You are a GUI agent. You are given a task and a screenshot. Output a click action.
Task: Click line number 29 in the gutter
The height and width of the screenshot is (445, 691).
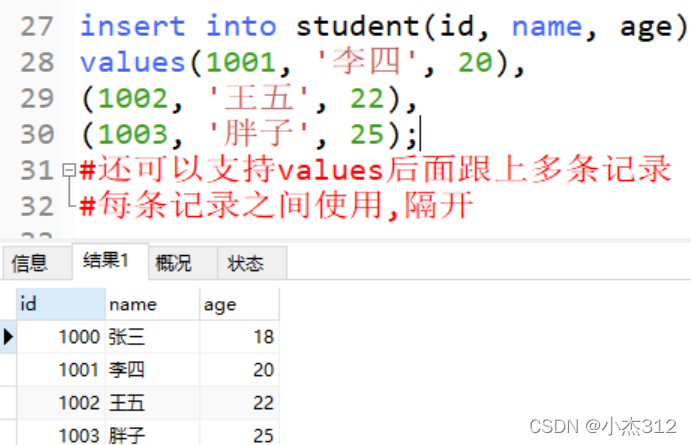[37, 98]
